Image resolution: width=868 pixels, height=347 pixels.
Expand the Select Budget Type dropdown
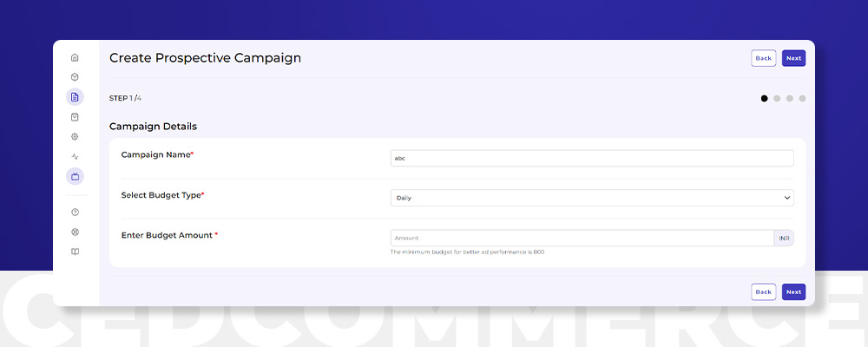[x=592, y=198]
